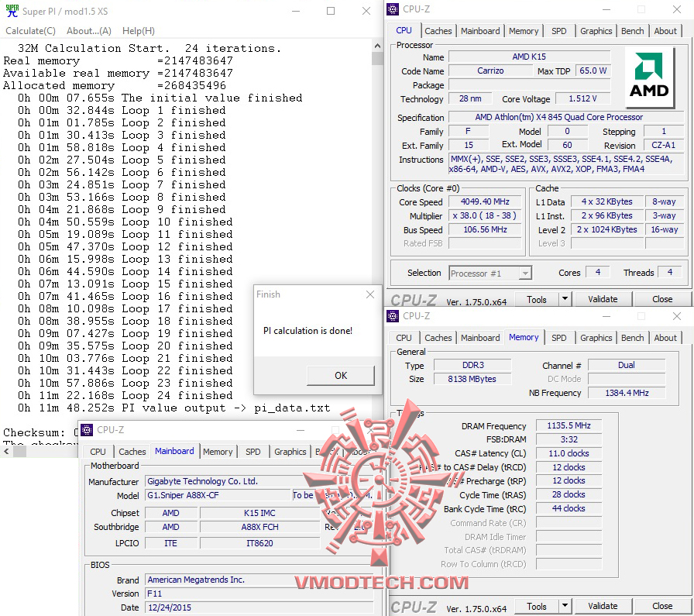The width and height of the screenshot is (694, 616).
Task: Click the CAS# Latency value 11.0 clocks
Action: click(x=569, y=453)
